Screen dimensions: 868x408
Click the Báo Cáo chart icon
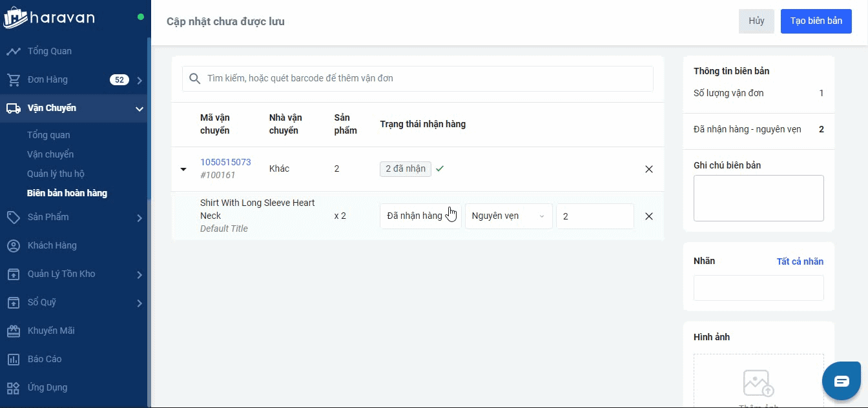(x=13, y=359)
